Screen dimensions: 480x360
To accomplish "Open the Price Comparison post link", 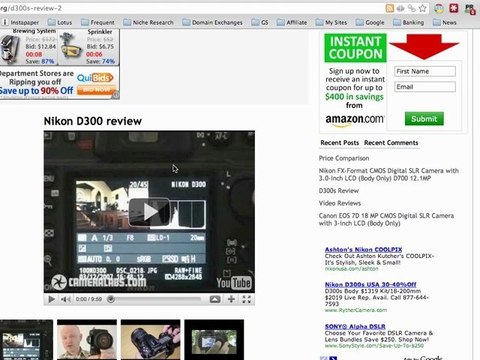I will click(x=344, y=158).
